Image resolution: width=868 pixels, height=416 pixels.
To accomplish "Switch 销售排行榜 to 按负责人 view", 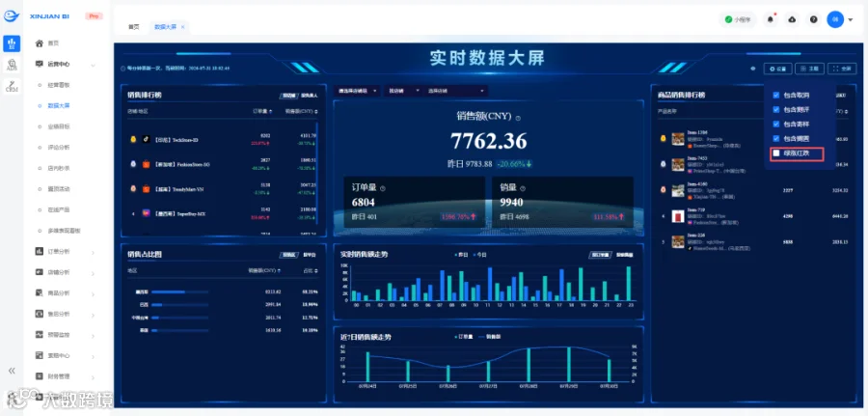I will click(310, 96).
